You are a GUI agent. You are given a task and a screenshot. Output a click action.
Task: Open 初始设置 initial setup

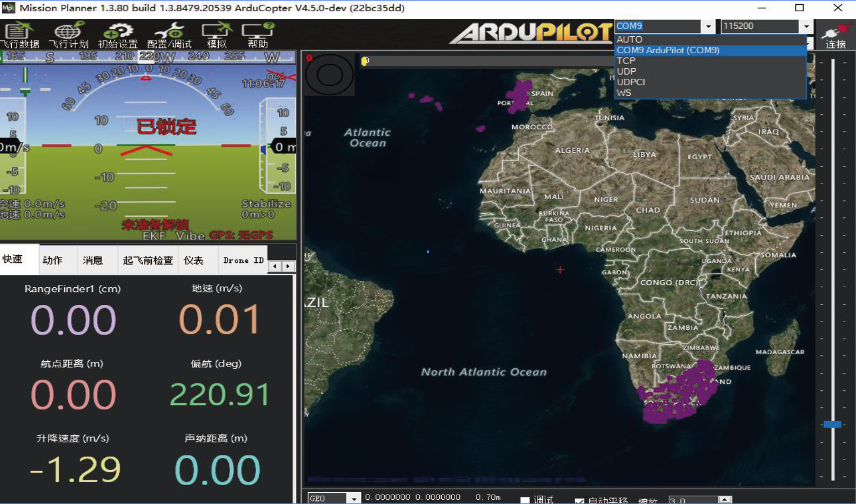click(x=118, y=35)
